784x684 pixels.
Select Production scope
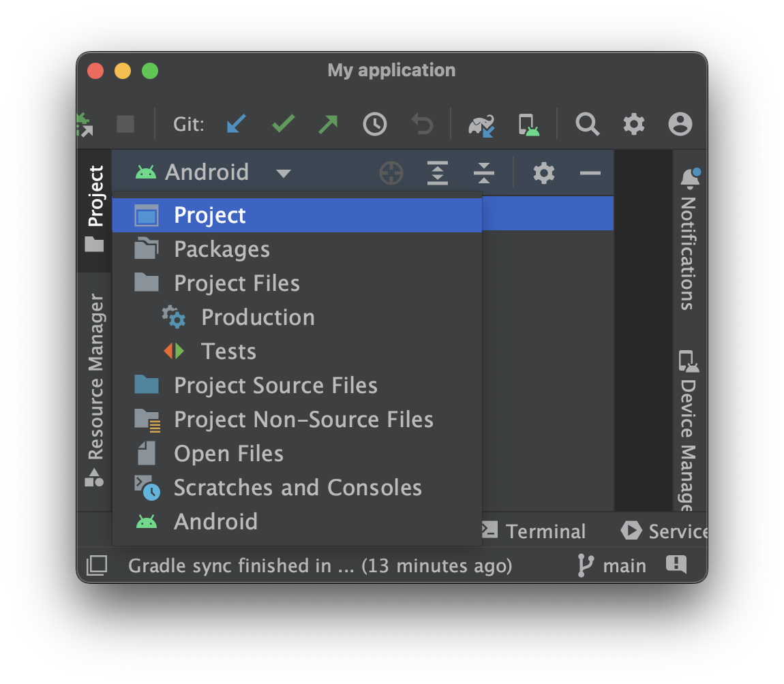coord(297,317)
